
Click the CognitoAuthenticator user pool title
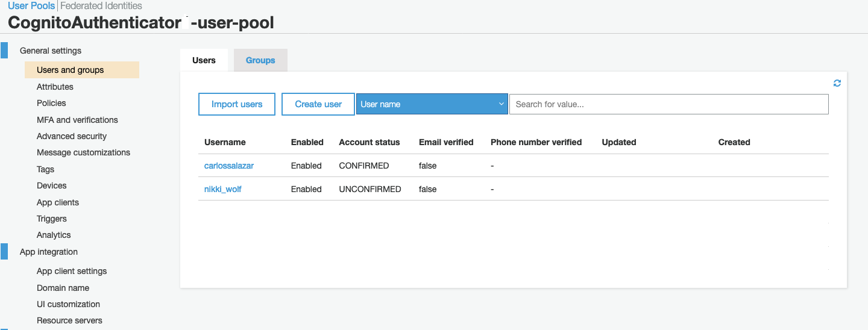point(141,23)
